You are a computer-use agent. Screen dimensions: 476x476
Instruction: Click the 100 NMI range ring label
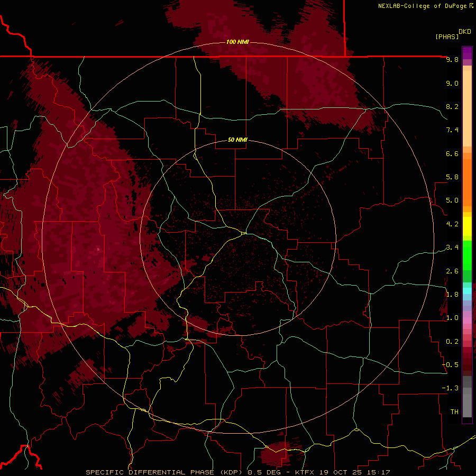[x=237, y=42]
